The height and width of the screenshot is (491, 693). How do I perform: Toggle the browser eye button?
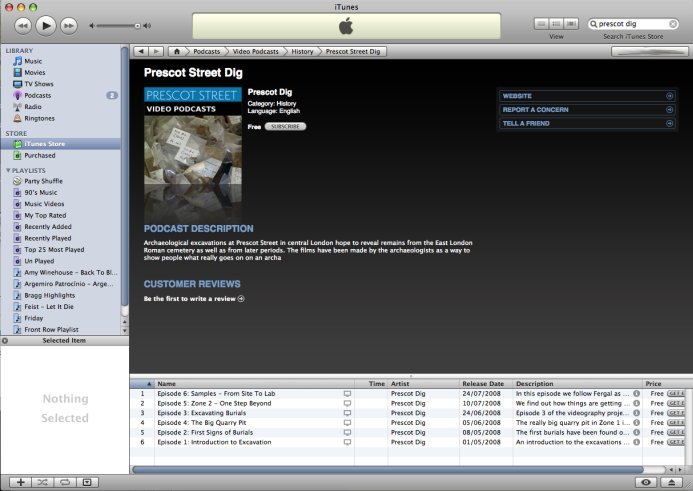click(646, 482)
